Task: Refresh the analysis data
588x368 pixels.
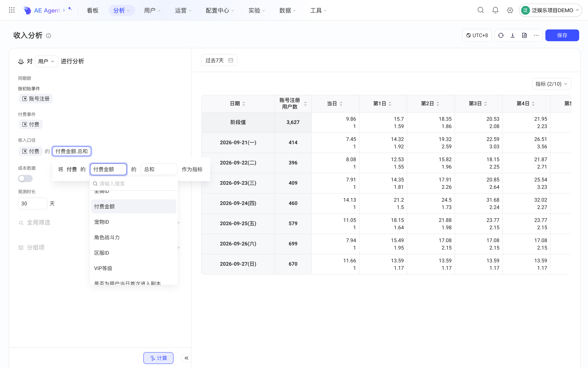Action: (x=501, y=36)
